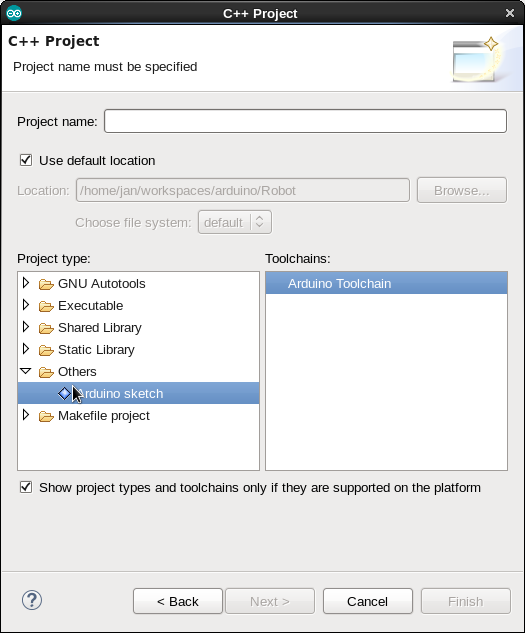Collapse the Others tree node
This screenshot has height=633, width=525.
click(26, 371)
